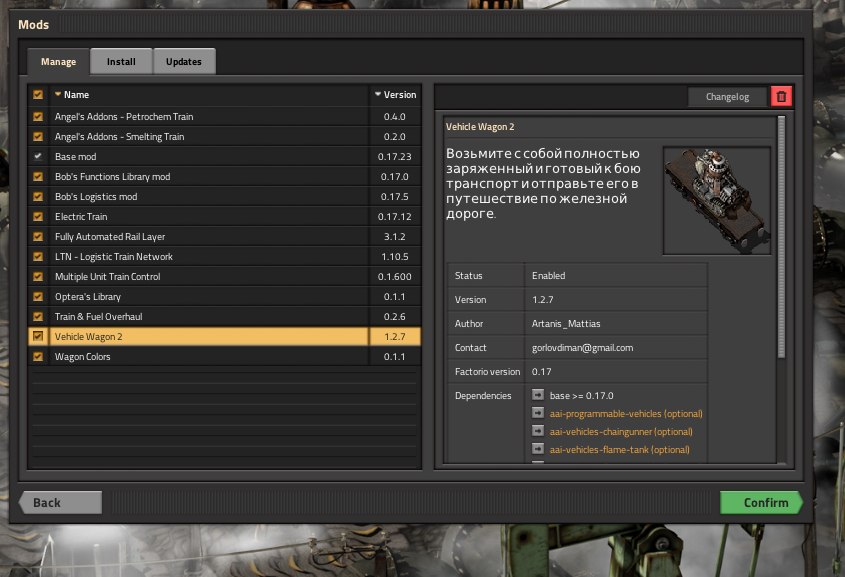Disable Angel's Addons - Smelting Train checkbox
Viewport: 845px width, 577px height.
pyautogui.click(x=38, y=136)
